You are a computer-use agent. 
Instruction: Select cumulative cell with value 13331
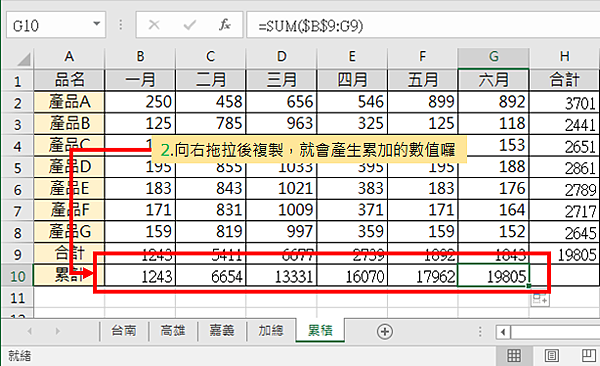tap(281, 276)
